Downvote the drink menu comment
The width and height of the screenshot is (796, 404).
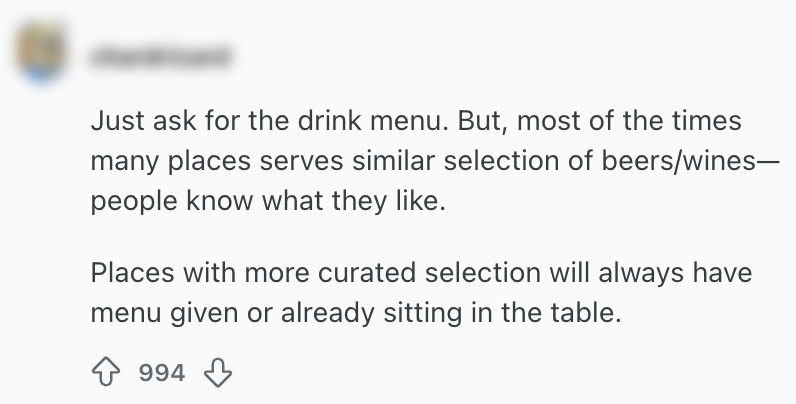point(217,373)
